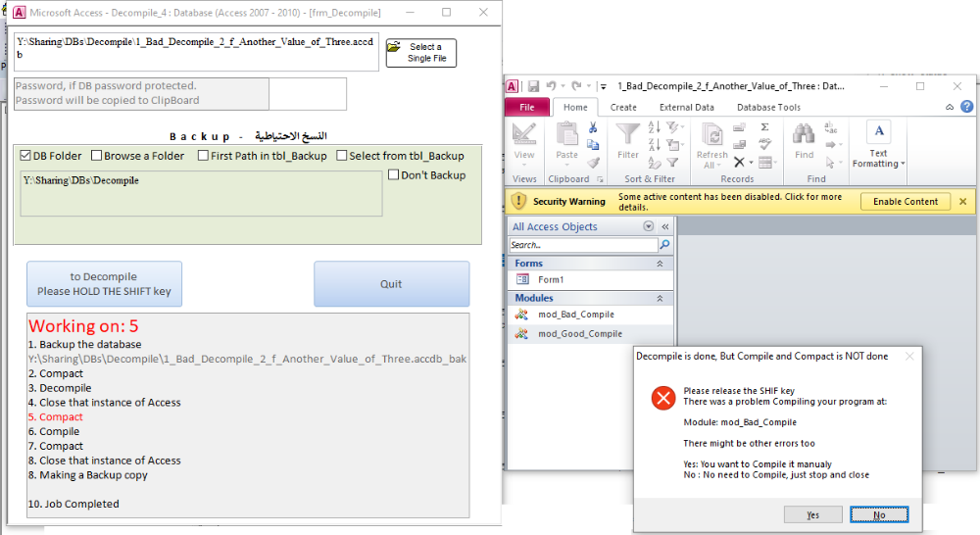Click the Selection filter dropdown in Sort & Filter
The height and width of the screenshot is (535, 980).
[x=674, y=127]
